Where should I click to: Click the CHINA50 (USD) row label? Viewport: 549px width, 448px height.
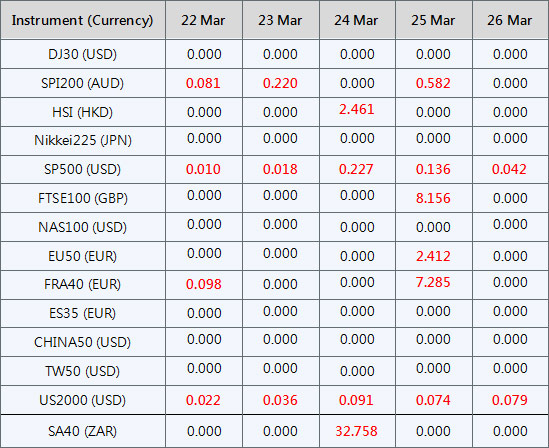click(x=83, y=342)
